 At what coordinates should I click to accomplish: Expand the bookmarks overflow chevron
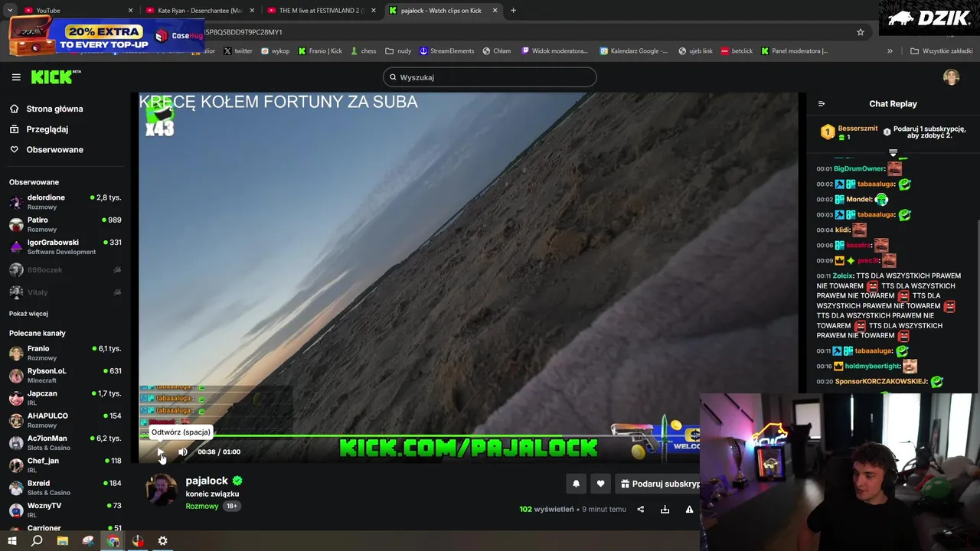point(890,51)
